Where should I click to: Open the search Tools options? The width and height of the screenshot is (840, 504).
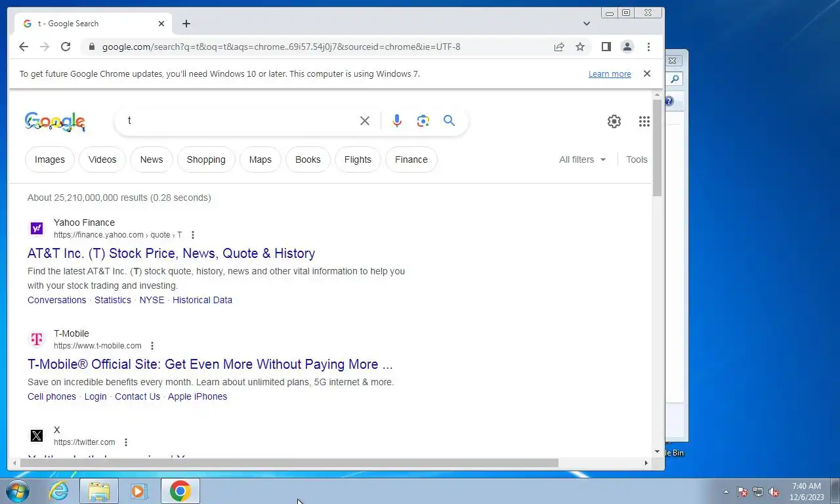point(637,159)
